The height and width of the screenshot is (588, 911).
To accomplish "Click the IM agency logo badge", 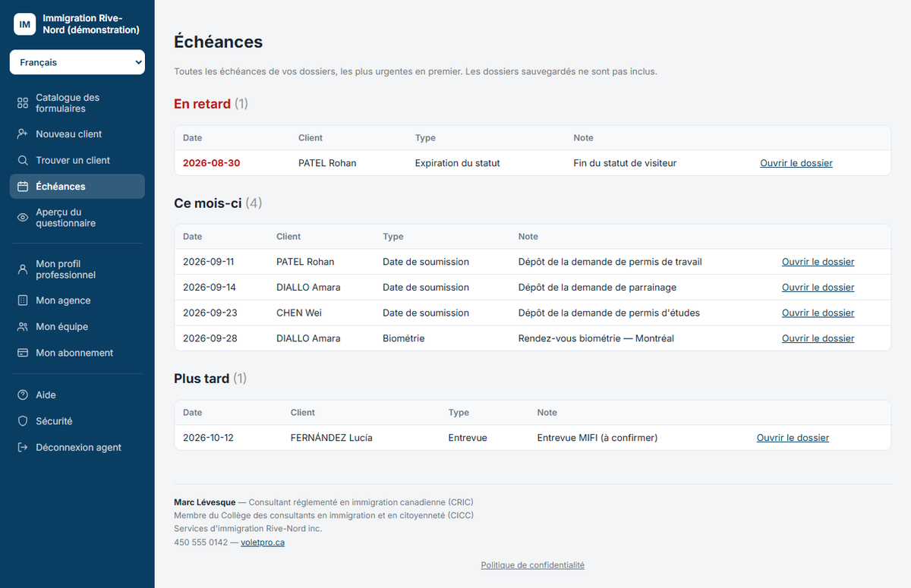I will 25,24.
